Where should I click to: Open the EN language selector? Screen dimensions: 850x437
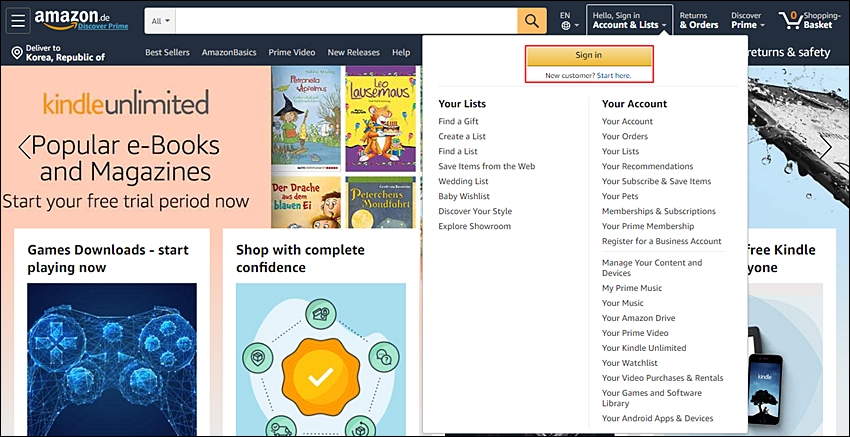pyautogui.click(x=569, y=20)
